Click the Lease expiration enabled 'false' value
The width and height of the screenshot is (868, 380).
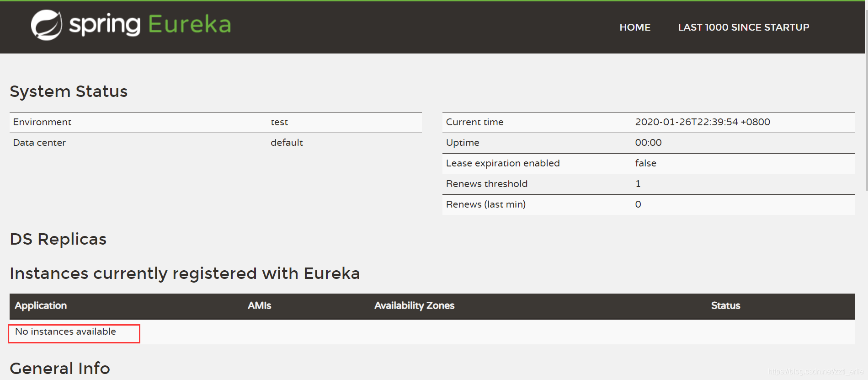tap(645, 163)
